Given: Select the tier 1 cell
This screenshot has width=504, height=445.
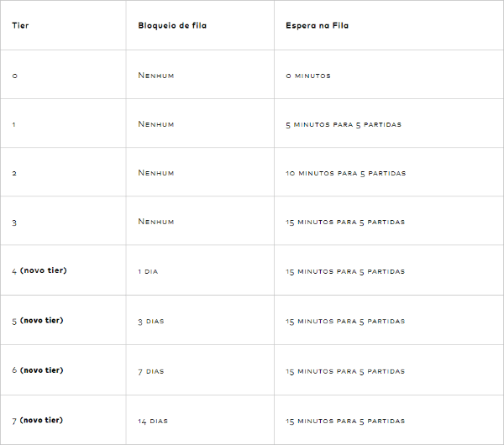Looking at the screenshot, I should tap(14, 124).
